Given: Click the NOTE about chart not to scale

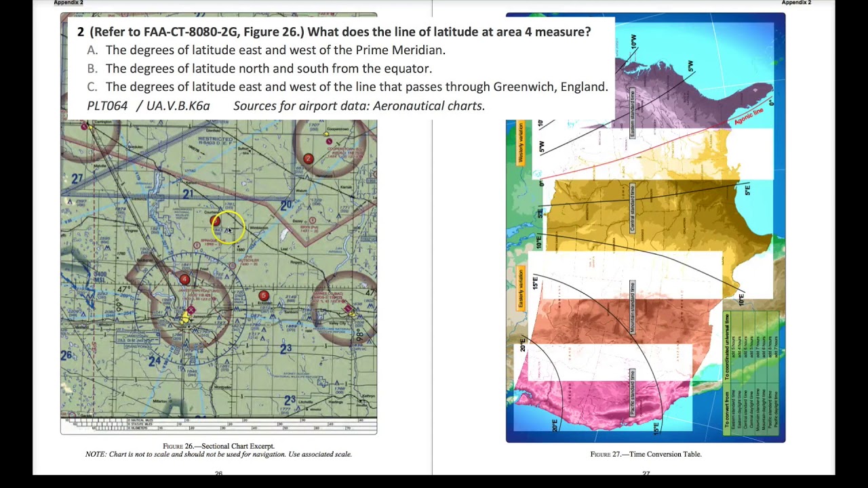Looking at the screenshot, I should (x=218, y=454).
